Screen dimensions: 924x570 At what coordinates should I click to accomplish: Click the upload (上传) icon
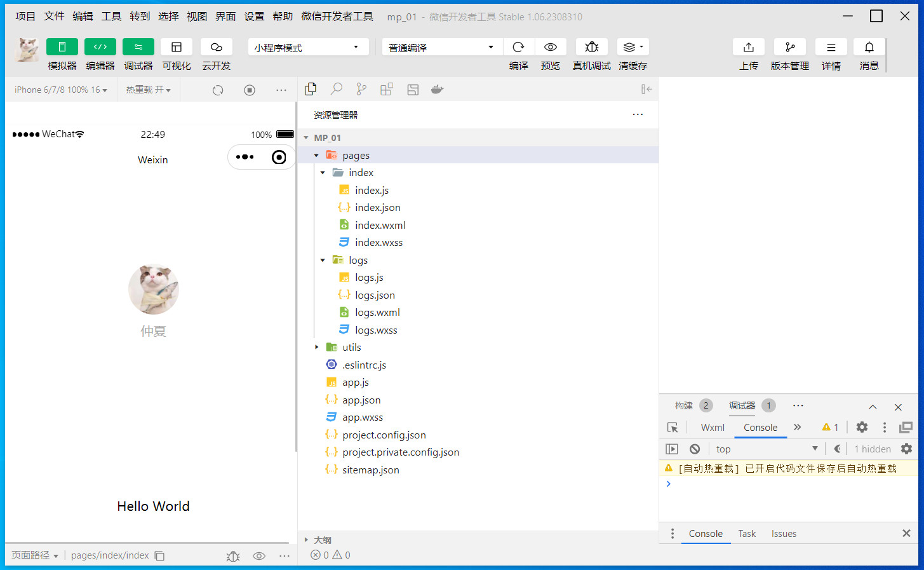pos(749,47)
